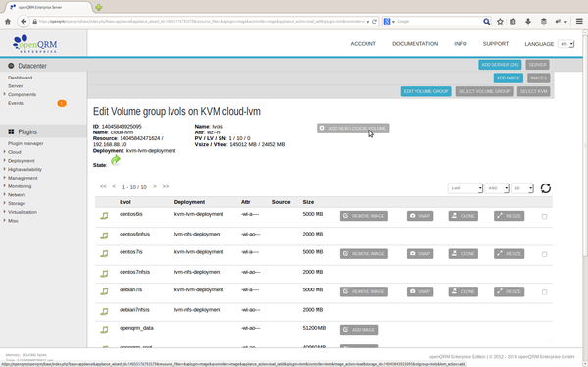Screen dimensions: 588x367
Task: Click the centos6is volume icon
Action: [x=104, y=216]
